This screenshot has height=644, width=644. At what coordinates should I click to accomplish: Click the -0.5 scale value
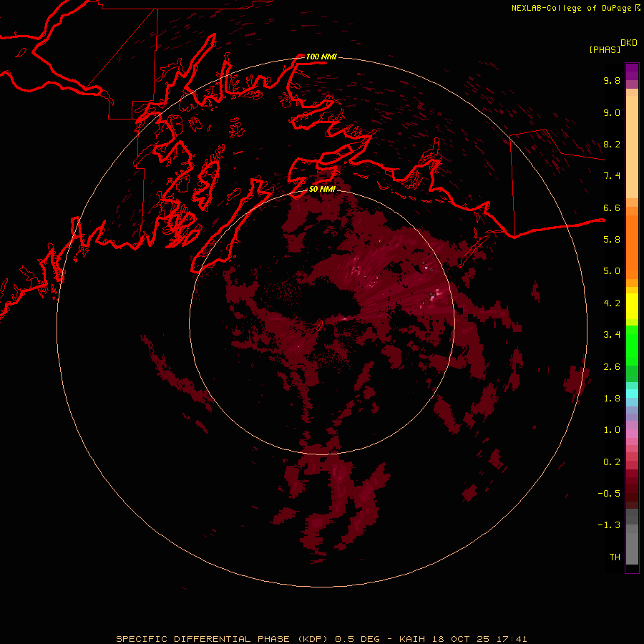point(609,494)
